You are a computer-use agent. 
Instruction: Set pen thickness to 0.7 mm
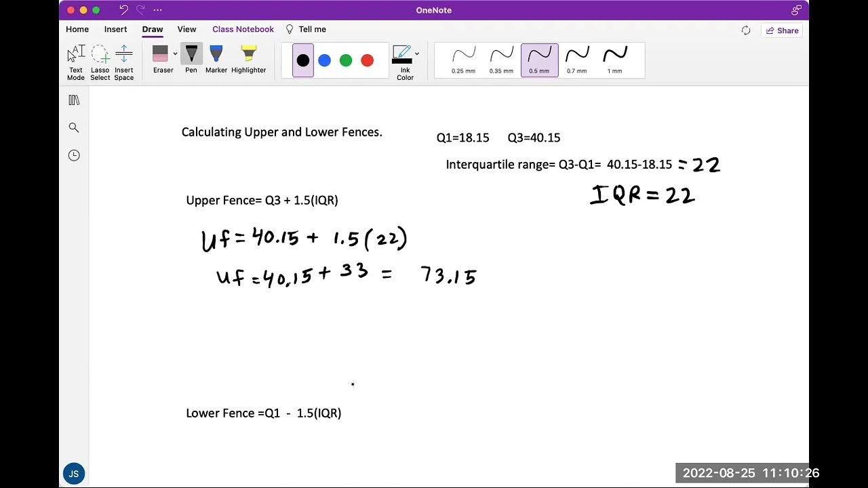[x=577, y=60]
